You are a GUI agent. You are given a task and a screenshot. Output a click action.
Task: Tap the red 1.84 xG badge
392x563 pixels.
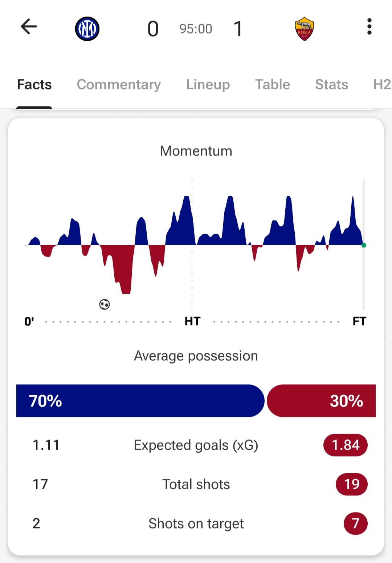coord(345,445)
